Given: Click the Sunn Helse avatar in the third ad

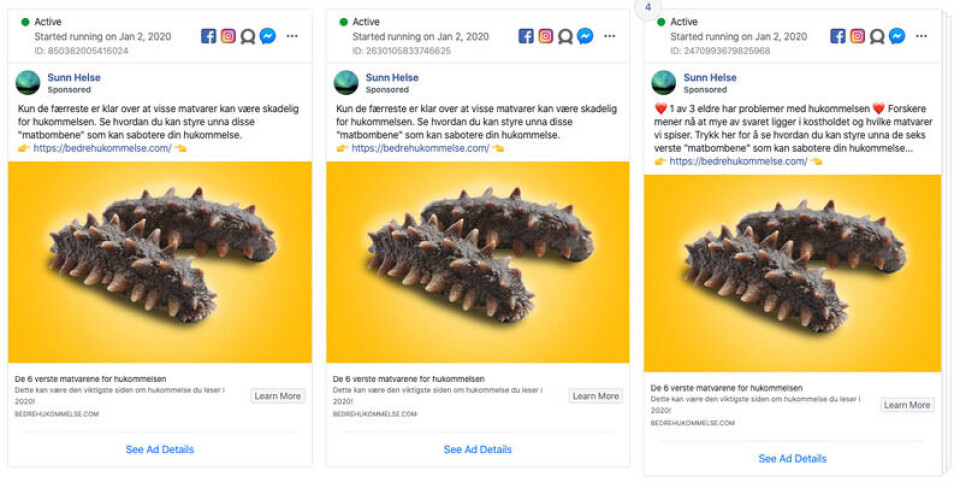Looking at the screenshot, I should click(664, 83).
